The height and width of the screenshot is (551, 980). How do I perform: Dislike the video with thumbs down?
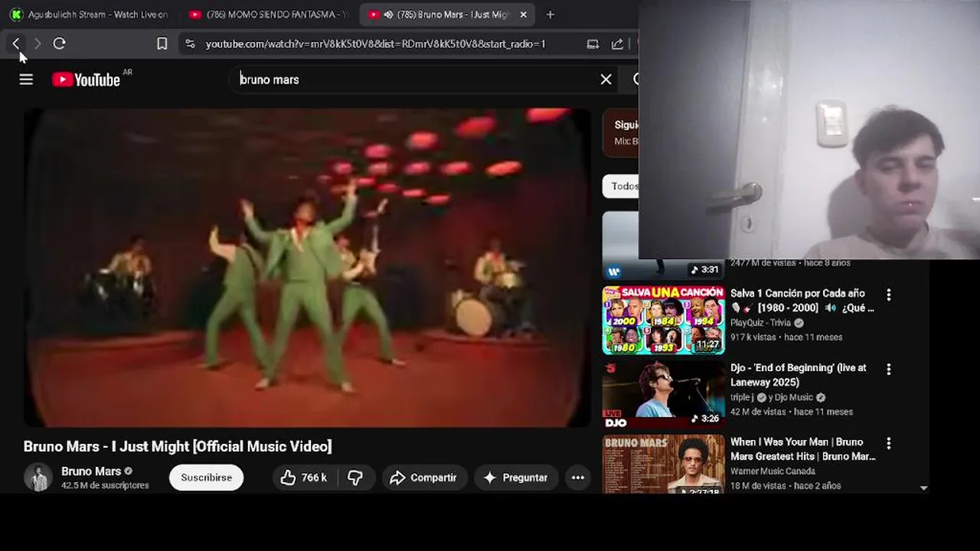click(x=355, y=478)
